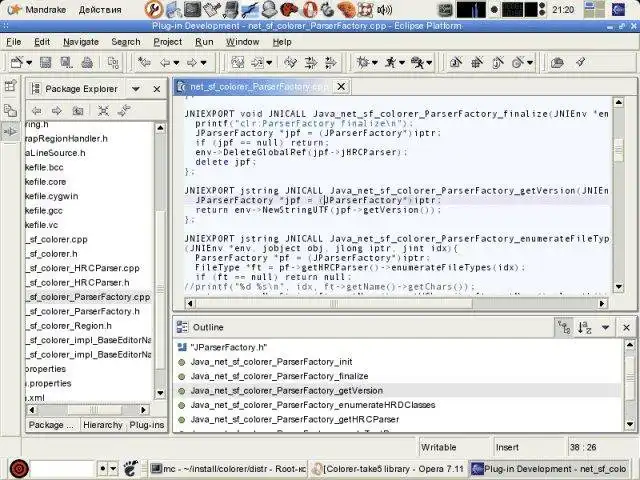
Task: Click Outline vertical scrollbar down arrow
Action: [630, 424]
